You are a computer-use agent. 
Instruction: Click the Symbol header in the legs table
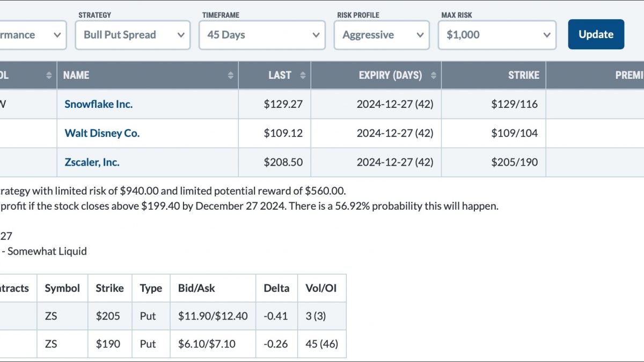pos(62,288)
